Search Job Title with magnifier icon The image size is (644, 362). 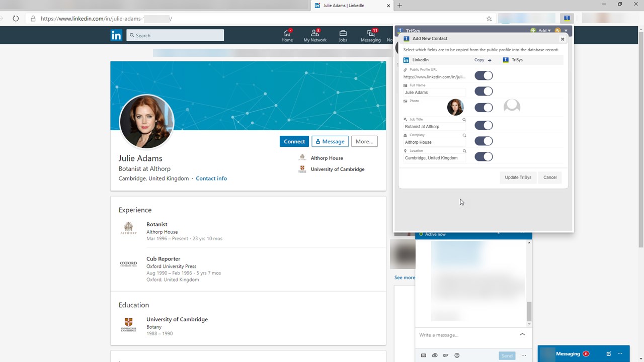click(464, 120)
